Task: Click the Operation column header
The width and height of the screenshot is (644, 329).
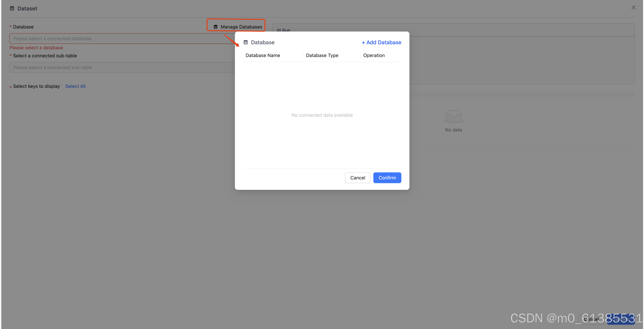Action: coord(374,56)
